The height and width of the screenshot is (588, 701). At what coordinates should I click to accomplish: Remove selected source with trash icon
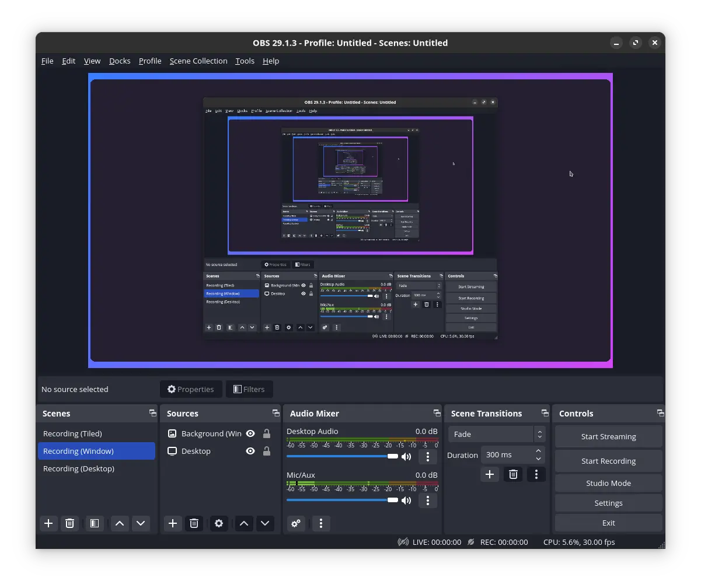[x=194, y=523]
